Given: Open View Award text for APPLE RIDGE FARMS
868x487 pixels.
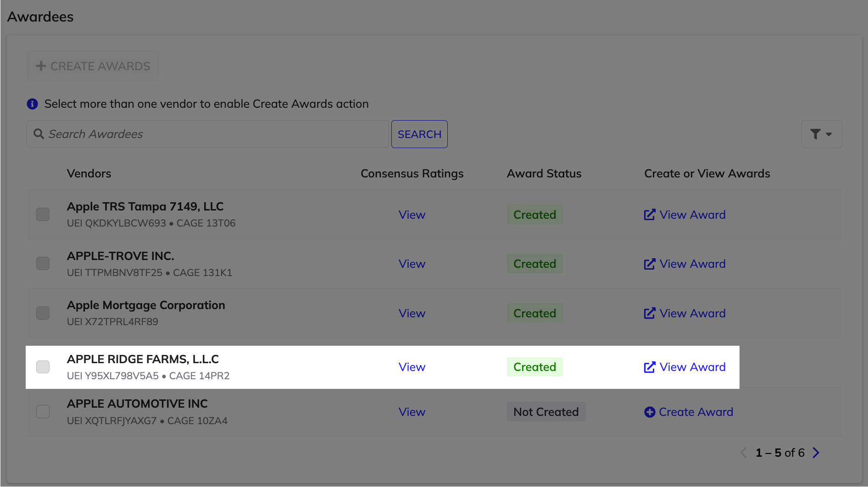Looking at the screenshot, I should click(x=692, y=367).
